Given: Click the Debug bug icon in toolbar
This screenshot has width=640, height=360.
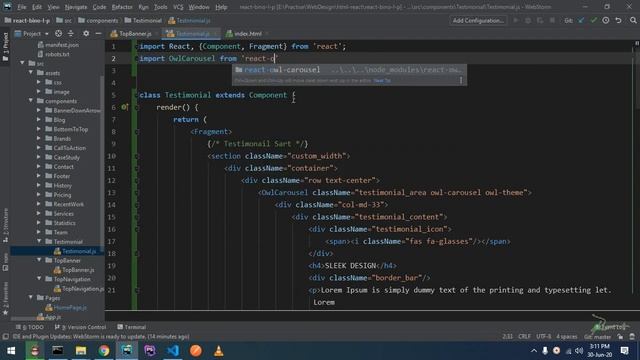Looking at the screenshot, I should click(528, 20).
